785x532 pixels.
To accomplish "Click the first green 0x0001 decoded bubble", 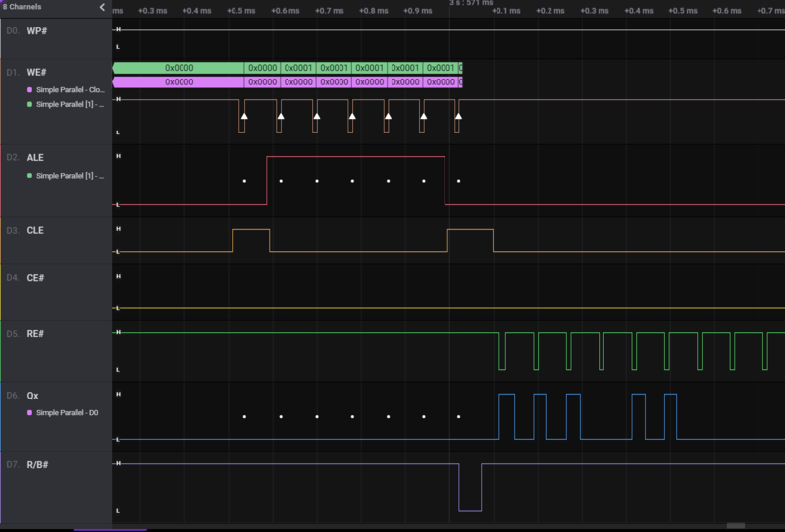I will [298, 68].
